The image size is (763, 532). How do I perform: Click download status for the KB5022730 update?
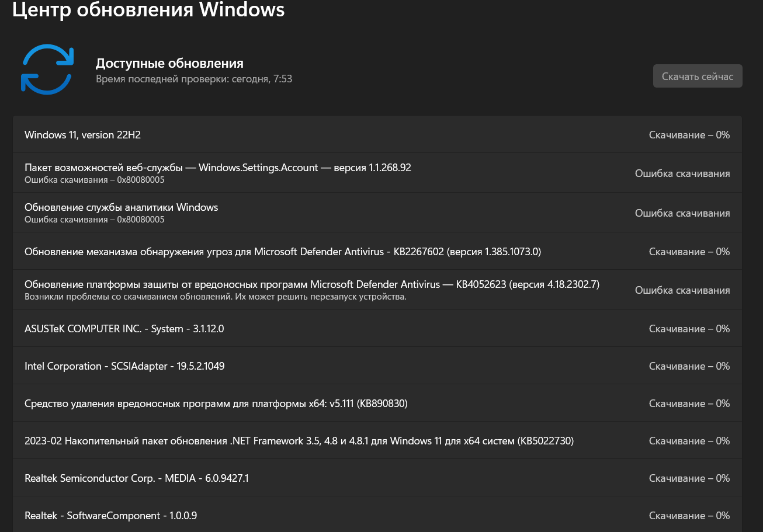click(689, 441)
